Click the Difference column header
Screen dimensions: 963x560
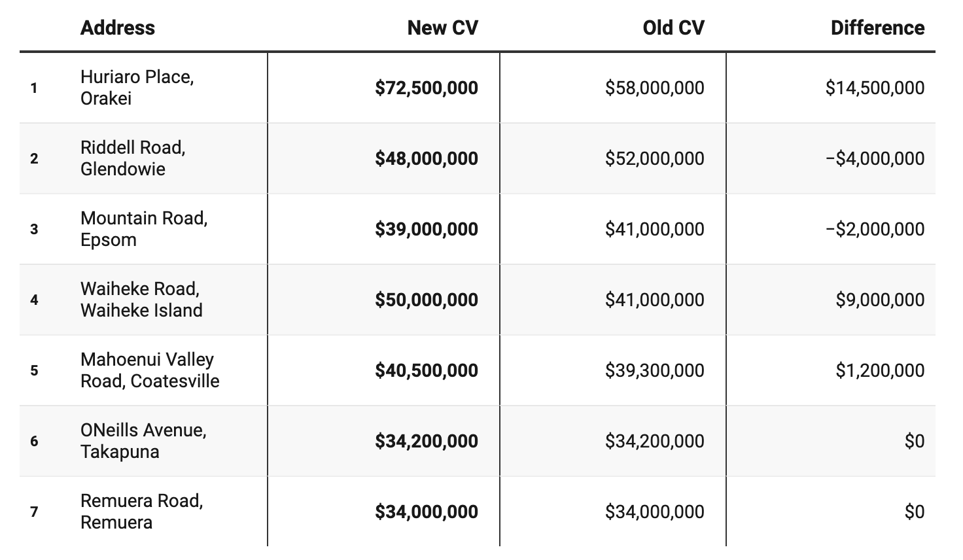click(x=877, y=28)
